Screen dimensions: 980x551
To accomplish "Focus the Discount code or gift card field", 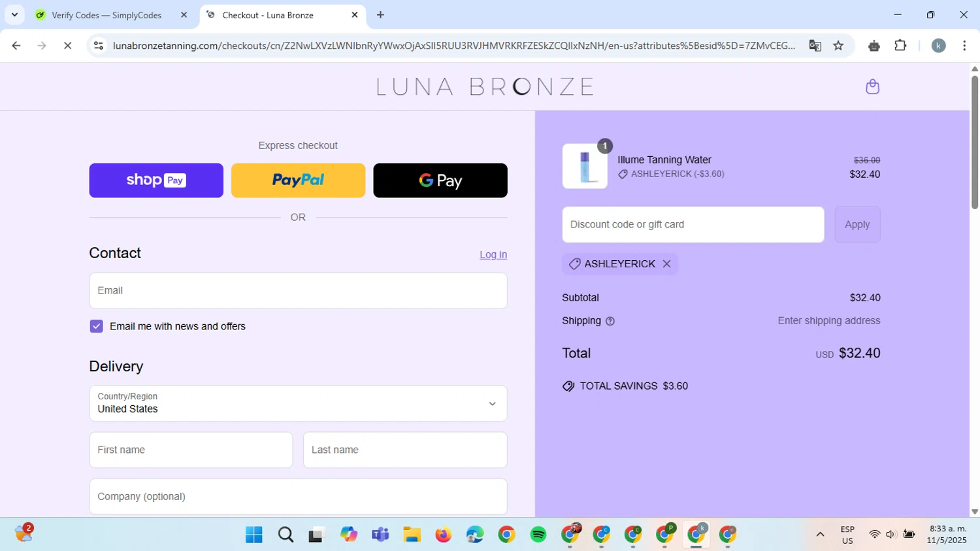I will click(x=693, y=225).
